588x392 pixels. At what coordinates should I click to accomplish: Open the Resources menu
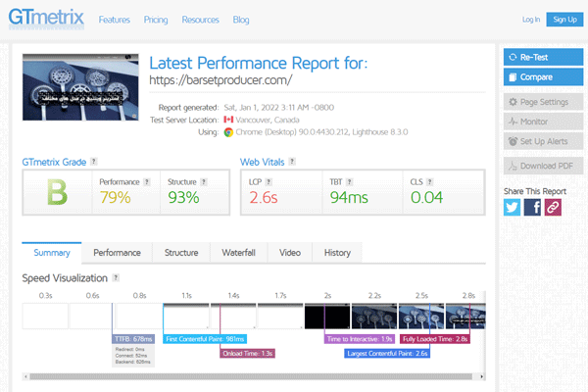200,20
